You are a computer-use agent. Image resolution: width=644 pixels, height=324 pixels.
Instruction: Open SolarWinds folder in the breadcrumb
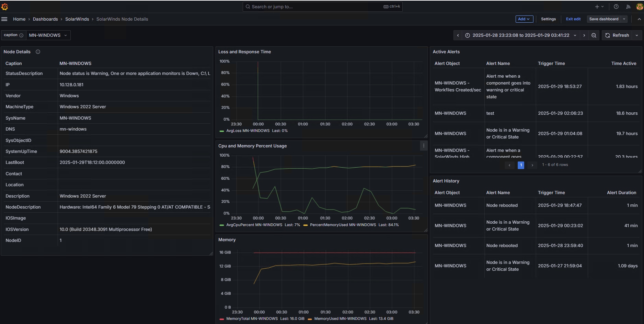tap(77, 19)
